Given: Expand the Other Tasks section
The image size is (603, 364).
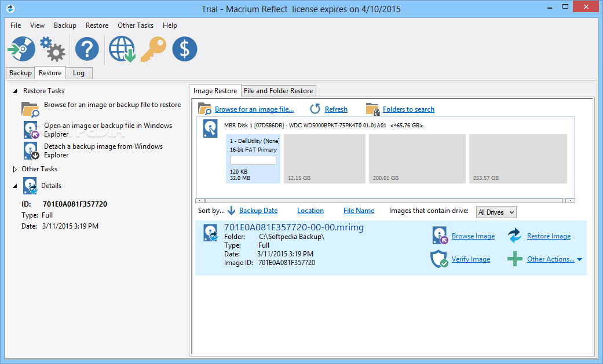Looking at the screenshot, I should 14,169.
